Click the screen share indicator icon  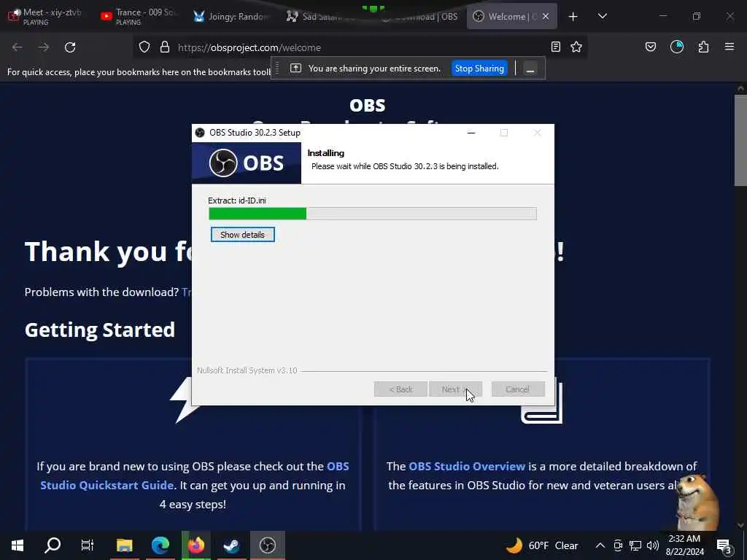tap(296, 68)
